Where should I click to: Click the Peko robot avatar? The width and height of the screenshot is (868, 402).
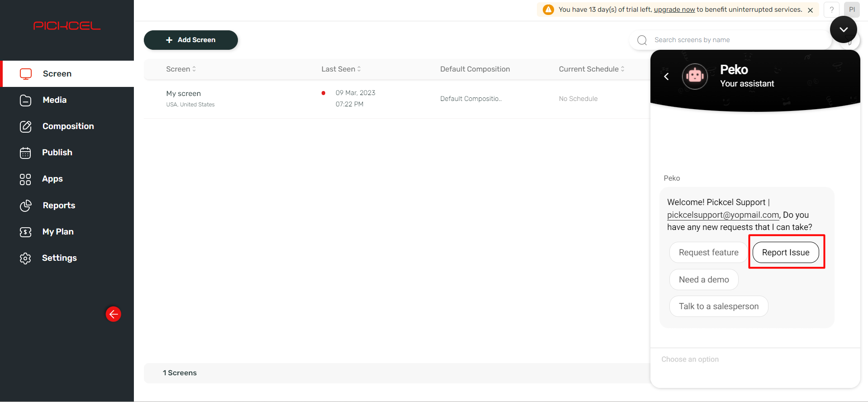[695, 76]
